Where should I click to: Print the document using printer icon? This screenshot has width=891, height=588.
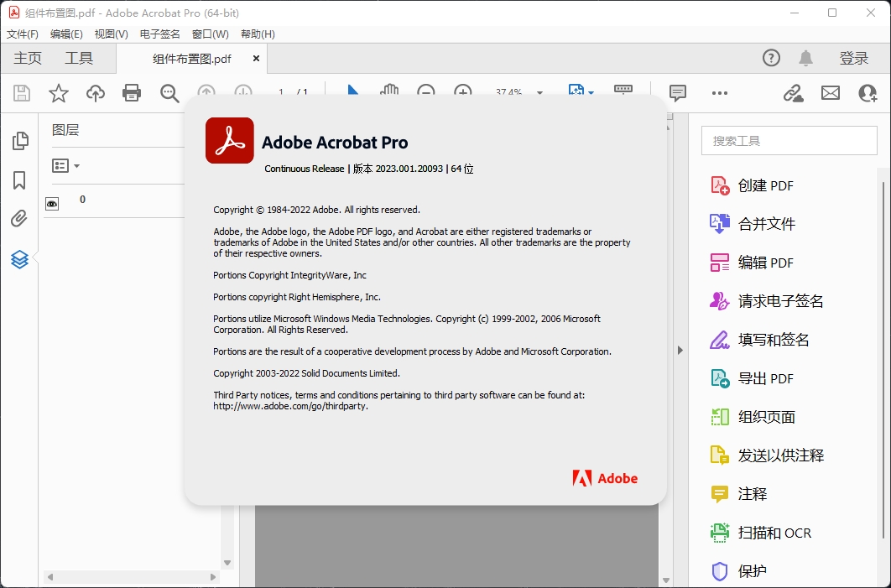click(132, 93)
